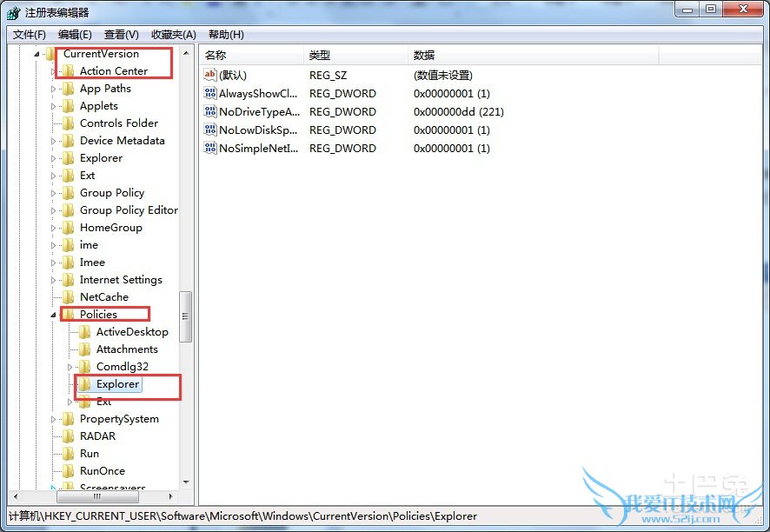
Task: Open the 帮助(H) menu
Action: (x=226, y=35)
